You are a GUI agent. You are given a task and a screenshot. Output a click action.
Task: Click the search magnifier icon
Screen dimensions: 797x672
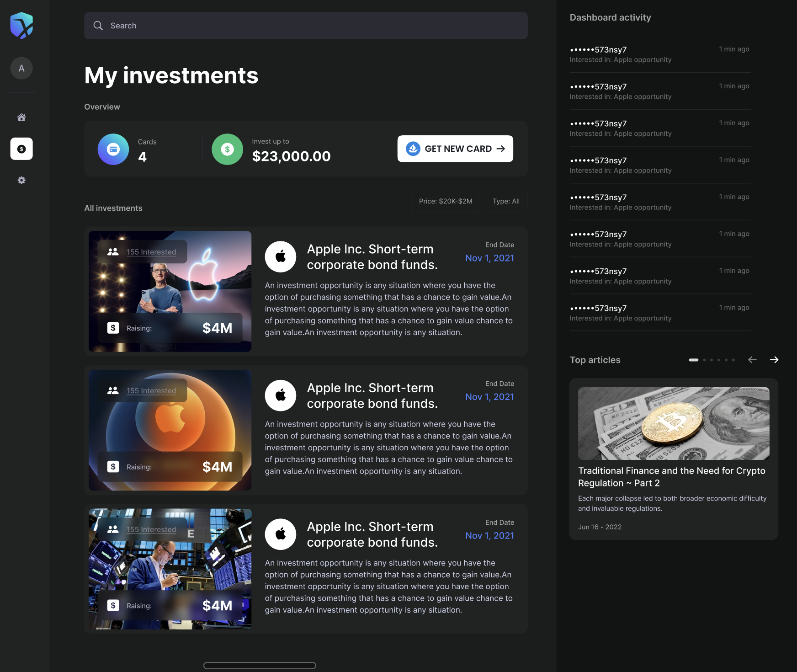98,26
